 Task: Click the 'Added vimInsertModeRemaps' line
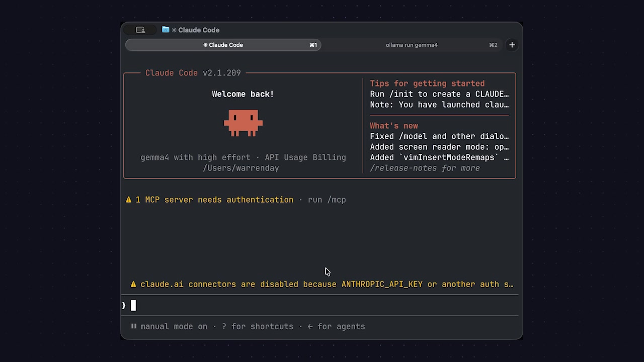[439, 157]
